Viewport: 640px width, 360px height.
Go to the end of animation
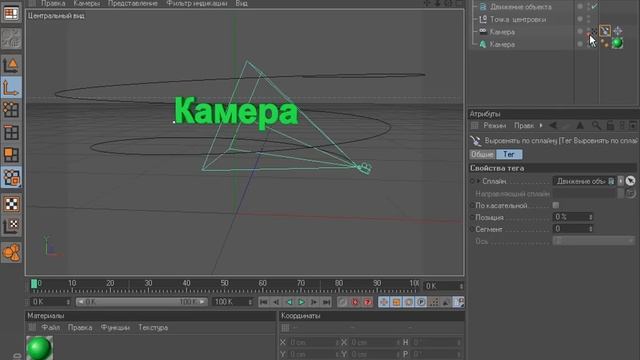[327, 302]
